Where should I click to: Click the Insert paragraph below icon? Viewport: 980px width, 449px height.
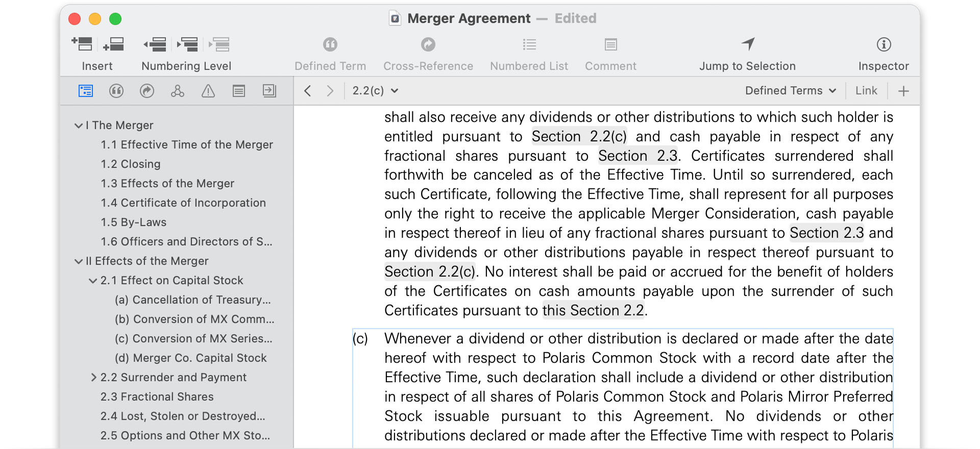point(113,44)
